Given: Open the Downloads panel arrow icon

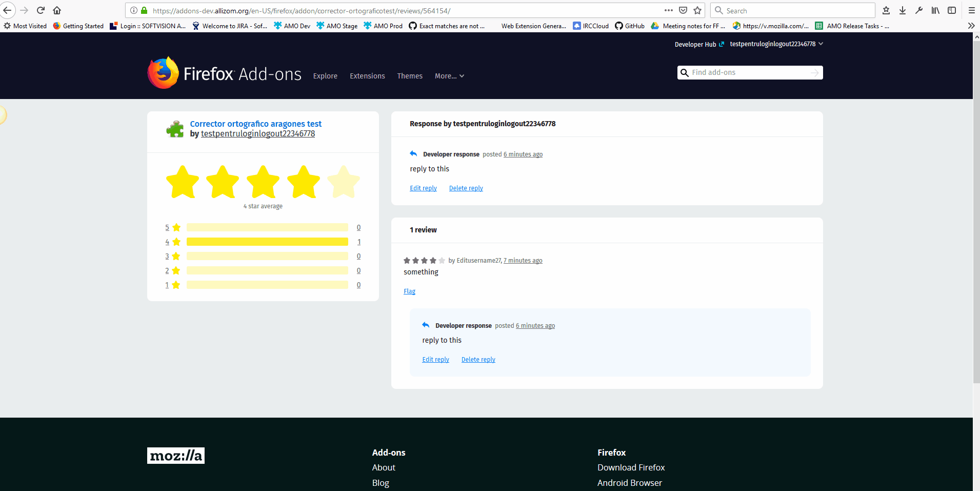Looking at the screenshot, I should pos(903,10).
